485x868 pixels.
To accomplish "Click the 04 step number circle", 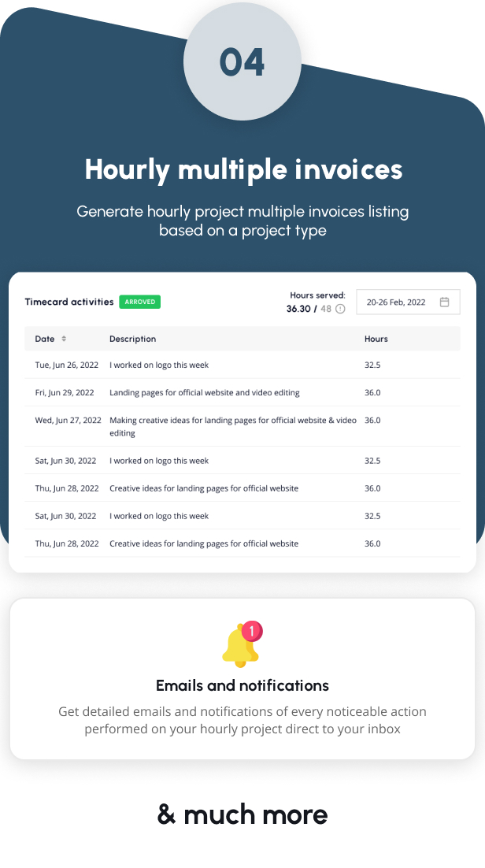I will tap(242, 61).
